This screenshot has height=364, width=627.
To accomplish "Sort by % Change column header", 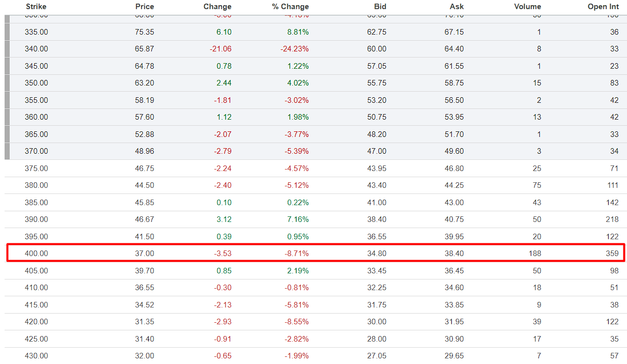I will pyautogui.click(x=290, y=7).
